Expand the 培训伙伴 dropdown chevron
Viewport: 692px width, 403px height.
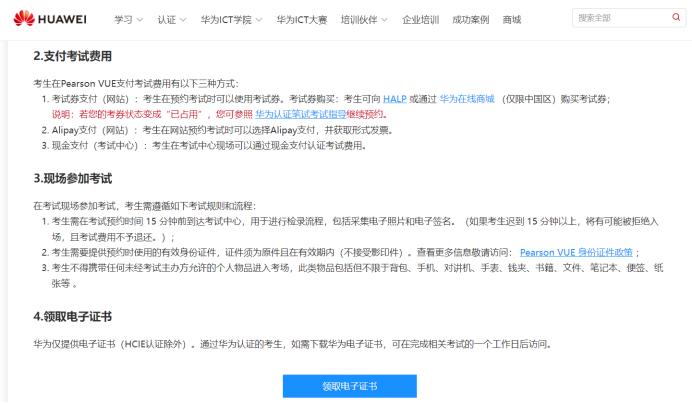coord(384,20)
